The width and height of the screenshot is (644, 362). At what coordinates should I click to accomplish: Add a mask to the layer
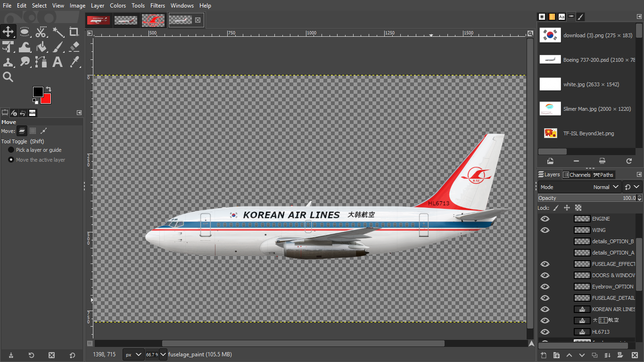pos(620,355)
